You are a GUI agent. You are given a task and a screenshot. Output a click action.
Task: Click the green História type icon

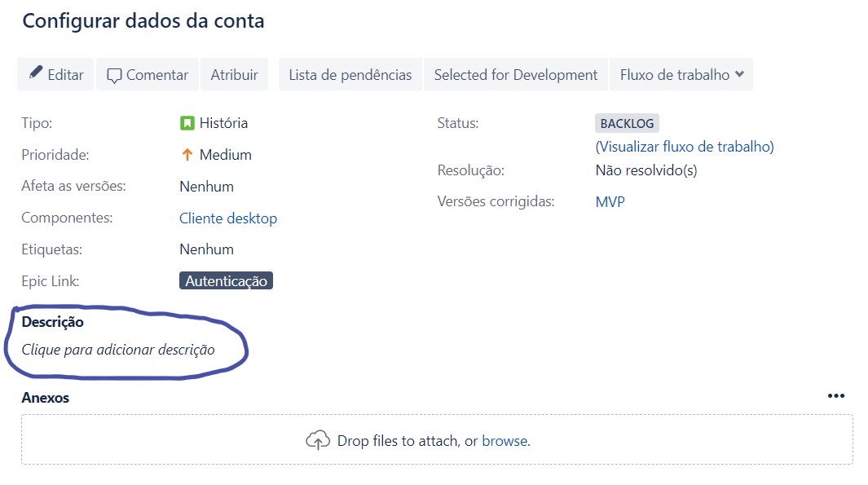click(x=187, y=123)
